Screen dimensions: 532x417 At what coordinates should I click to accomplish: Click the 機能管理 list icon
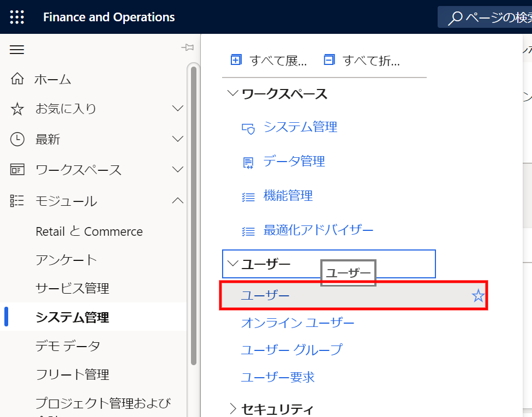[x=248, y=197]
